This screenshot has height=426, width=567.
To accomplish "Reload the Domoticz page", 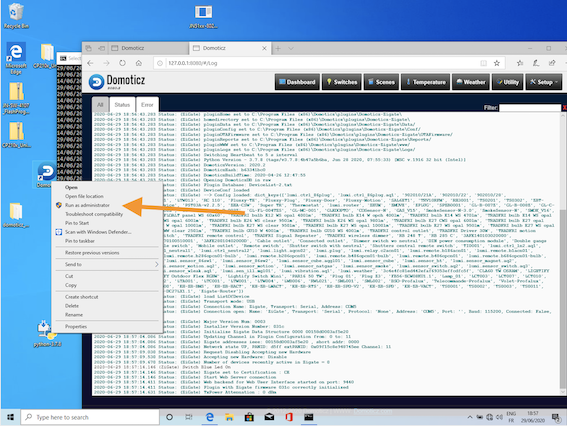I will coord(122,63).
